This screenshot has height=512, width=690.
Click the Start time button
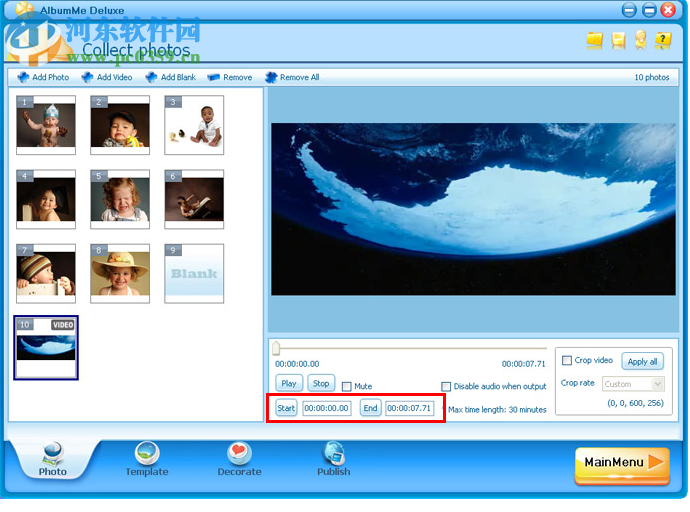coord(286,408)
